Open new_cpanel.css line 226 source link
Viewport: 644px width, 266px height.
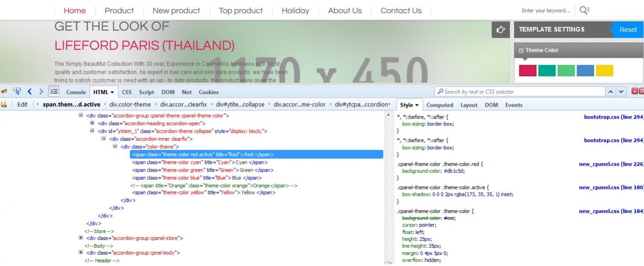coord(611,164)
